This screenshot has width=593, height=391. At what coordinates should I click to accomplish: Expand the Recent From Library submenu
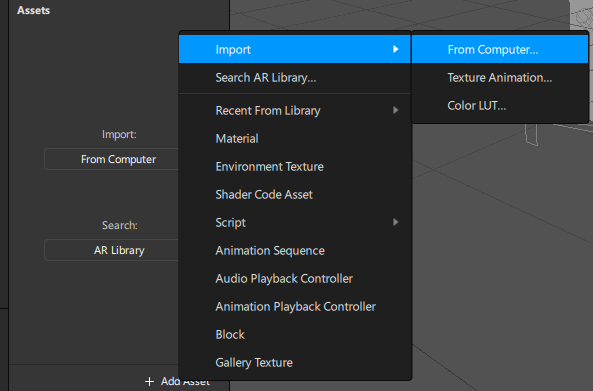[295, 110]
